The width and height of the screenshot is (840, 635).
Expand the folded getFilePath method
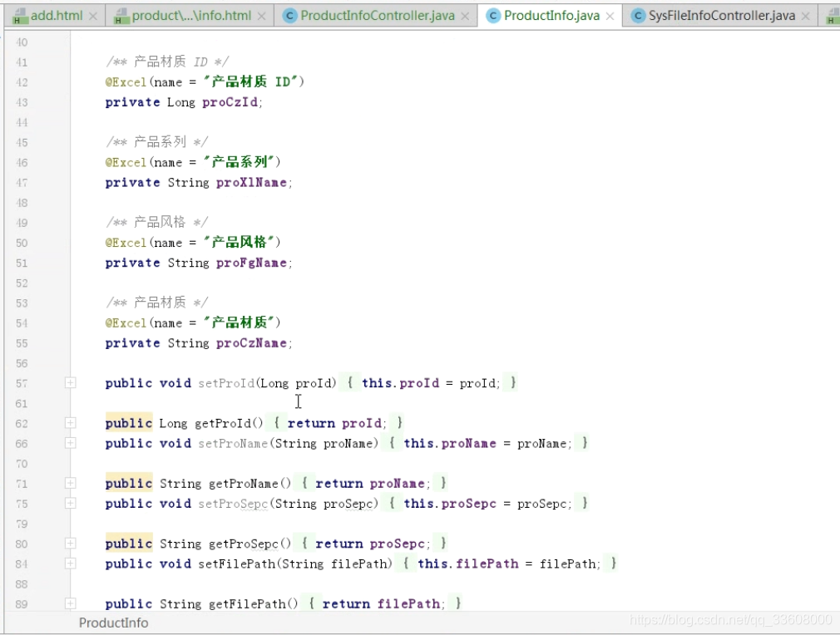[70, 603]
